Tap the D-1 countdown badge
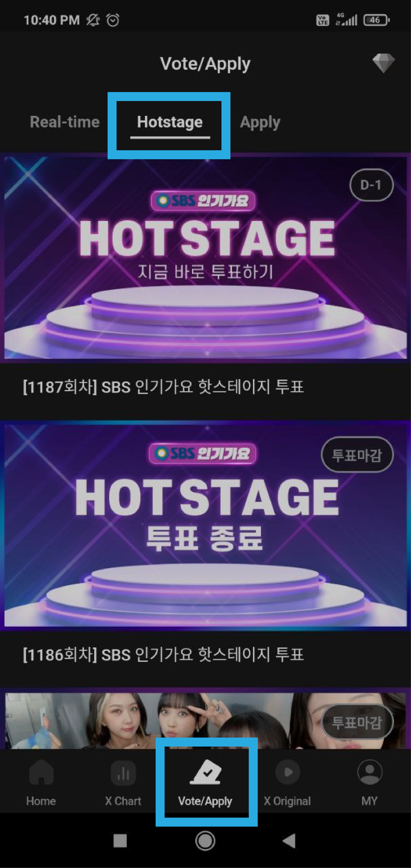 (x=371, y=185)
